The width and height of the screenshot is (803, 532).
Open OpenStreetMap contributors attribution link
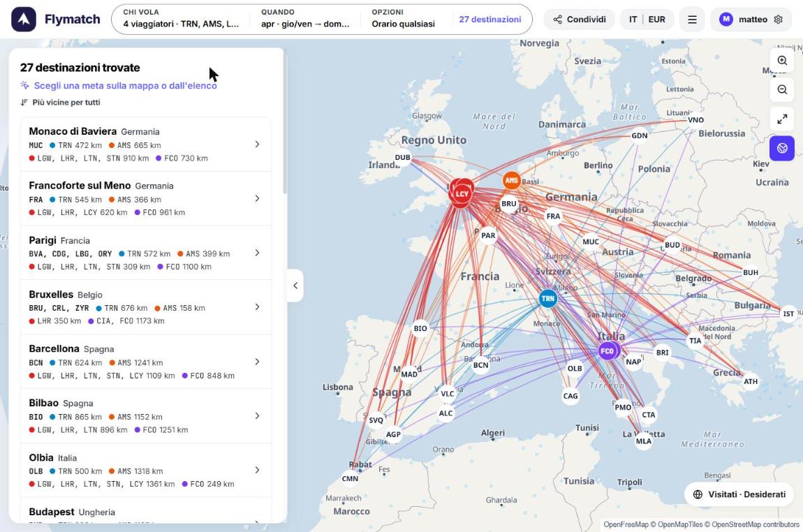click(756, 525)
